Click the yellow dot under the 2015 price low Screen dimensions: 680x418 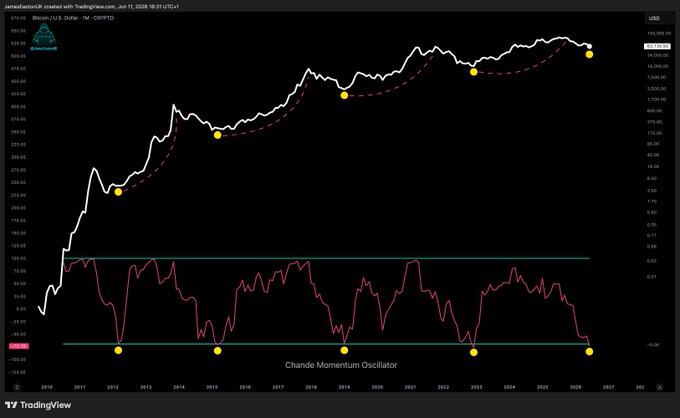point(218,135)
